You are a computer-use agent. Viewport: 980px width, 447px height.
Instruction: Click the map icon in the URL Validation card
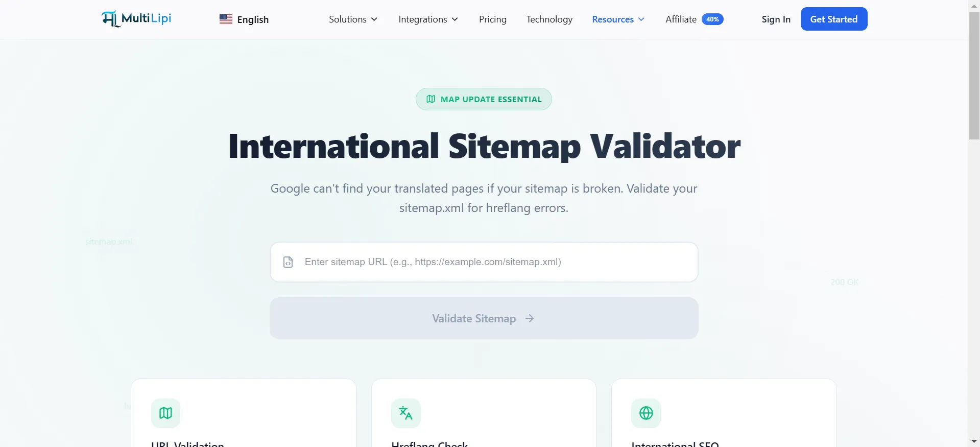(165, 413)
